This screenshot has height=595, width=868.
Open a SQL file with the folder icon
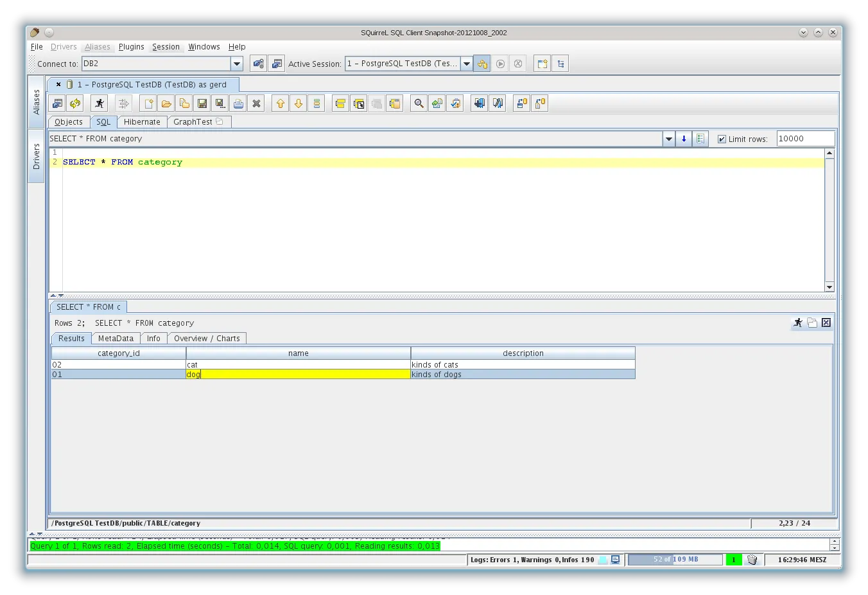click(x=166, y=103)
